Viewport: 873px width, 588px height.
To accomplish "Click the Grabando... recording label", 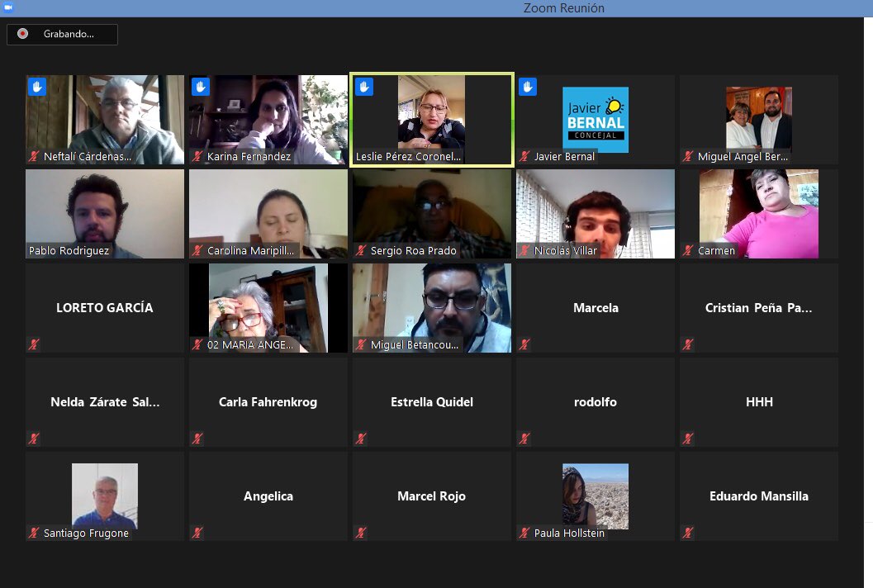I will (69, 34).
